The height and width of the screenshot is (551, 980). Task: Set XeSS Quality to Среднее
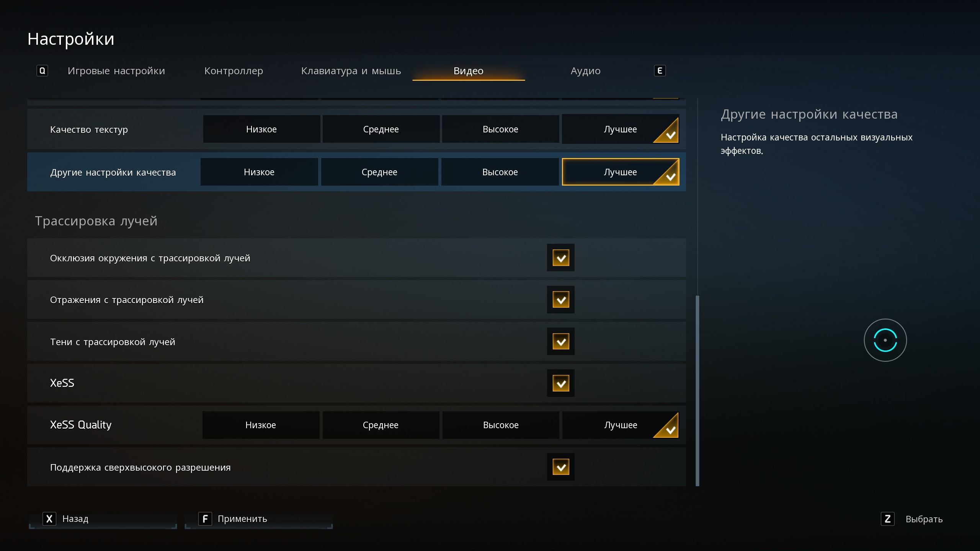[381, 425]
